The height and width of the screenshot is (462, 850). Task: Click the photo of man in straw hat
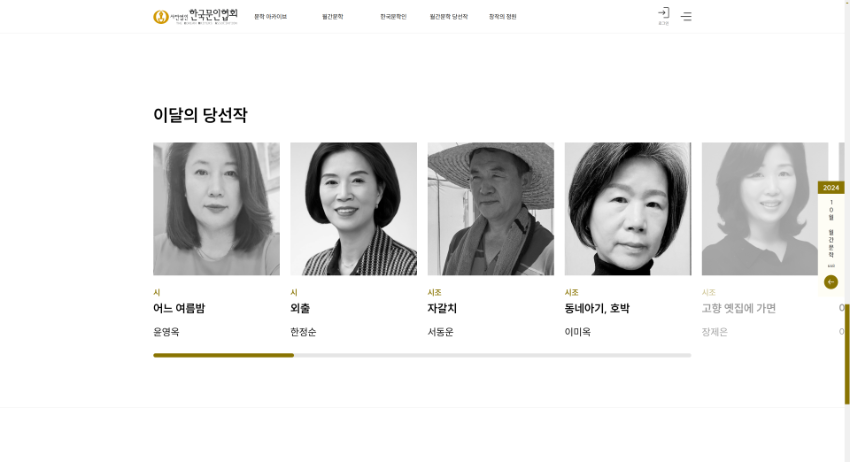[x=491, y=209]
